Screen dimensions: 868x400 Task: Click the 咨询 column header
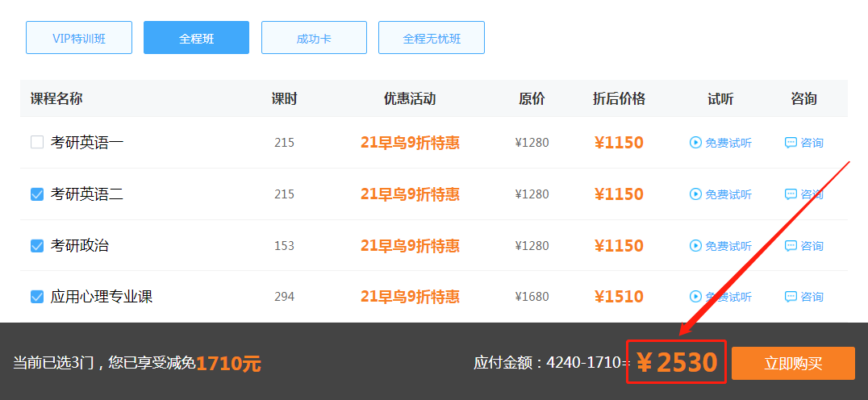click(x=803, y=99)
